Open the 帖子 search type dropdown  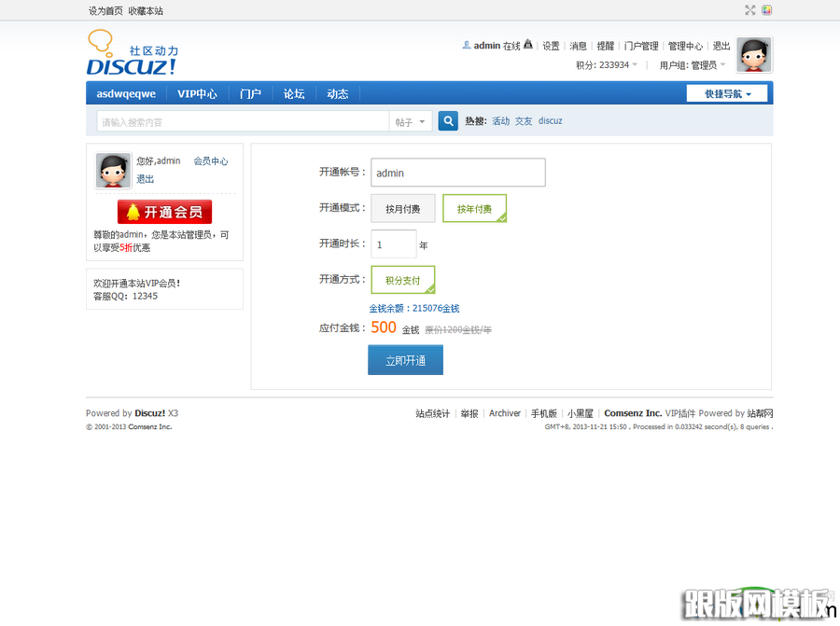(x=411, y=120)
